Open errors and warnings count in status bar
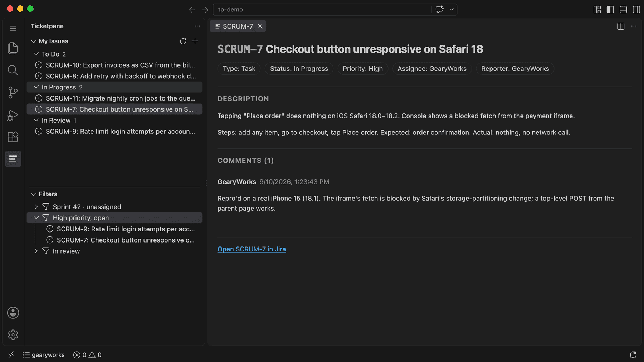Screen dimensions: 644x362 [87, 355]
